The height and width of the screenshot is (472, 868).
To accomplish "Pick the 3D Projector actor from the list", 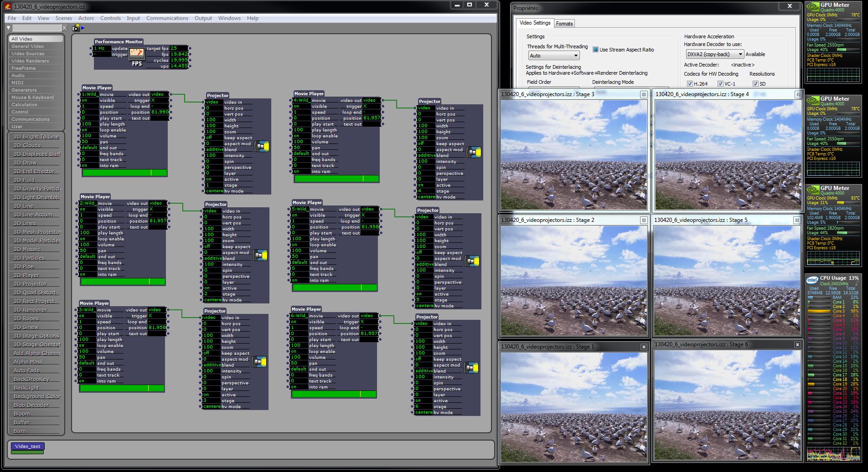I will point(36,284).
